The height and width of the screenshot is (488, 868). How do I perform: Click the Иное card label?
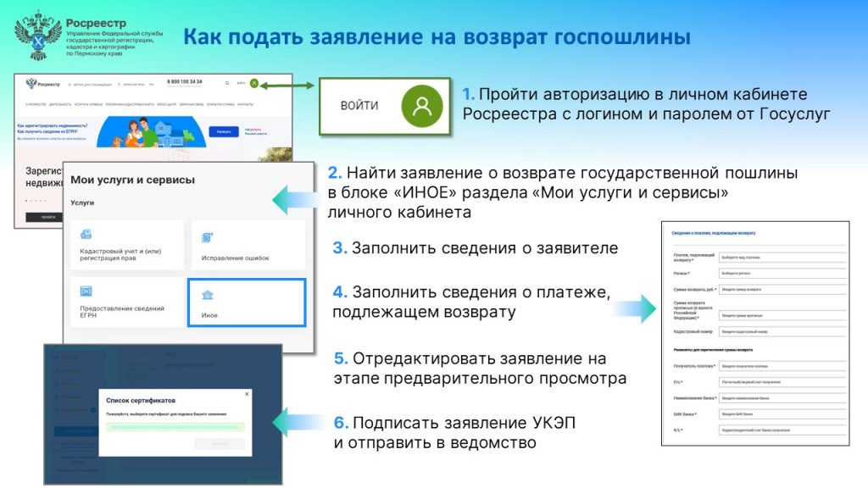click(209, 315)
